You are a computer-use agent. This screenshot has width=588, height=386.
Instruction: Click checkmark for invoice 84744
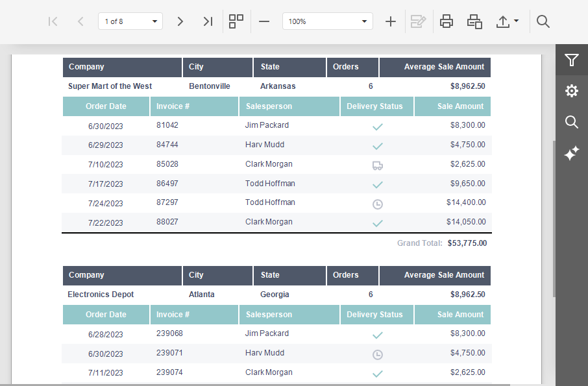pyautogui.click(x=377, y=146)
